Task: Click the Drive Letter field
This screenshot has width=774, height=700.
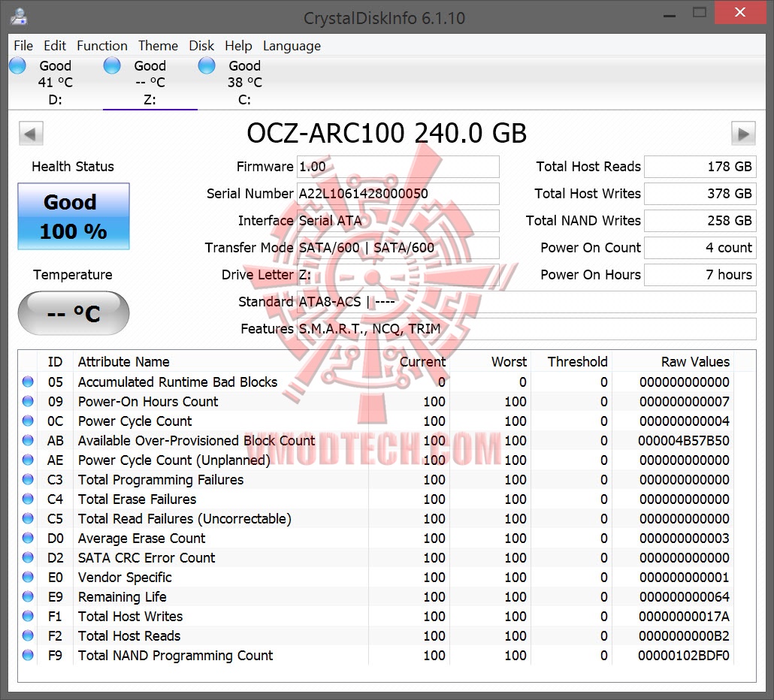Action: click(398, 275)
